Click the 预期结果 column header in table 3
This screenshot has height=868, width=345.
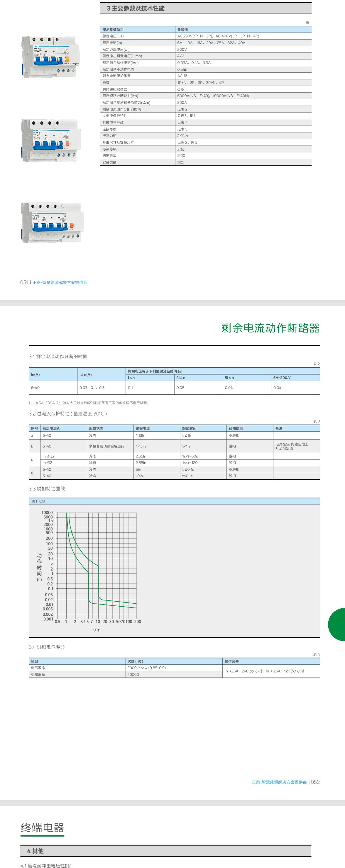coord(235,428)
